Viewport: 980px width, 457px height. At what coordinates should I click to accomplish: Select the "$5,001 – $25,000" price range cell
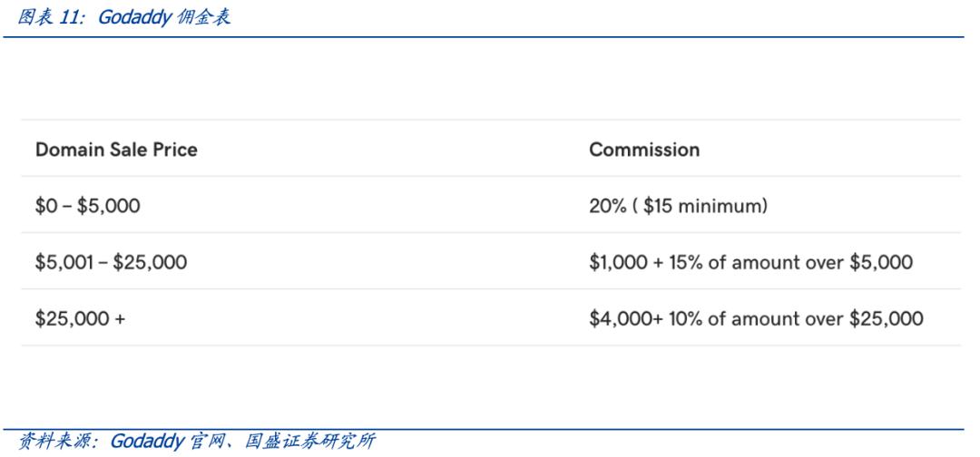(x=111, y=263)
